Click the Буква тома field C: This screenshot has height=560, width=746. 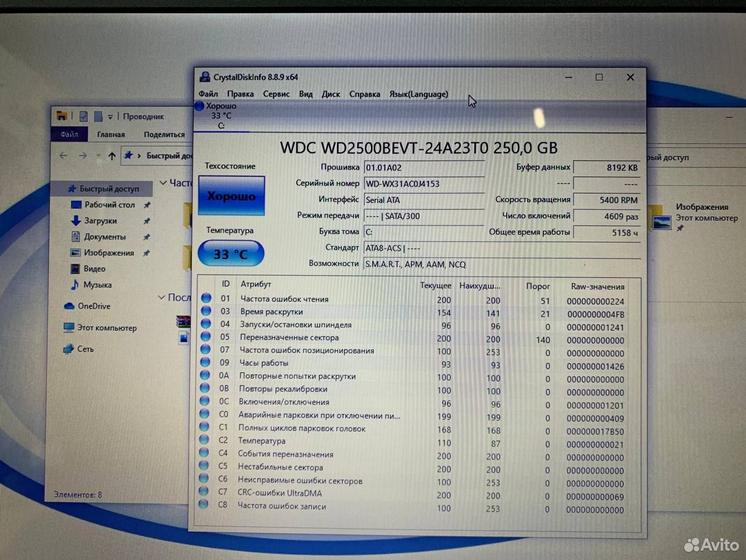coord(424,232)
